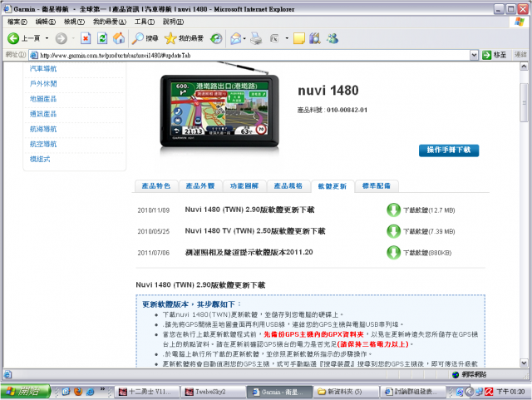The width and height of the screenshot is (532, 400).
Task: Click 移至 Go button beside address bar
Action: (x=495, y=55)
